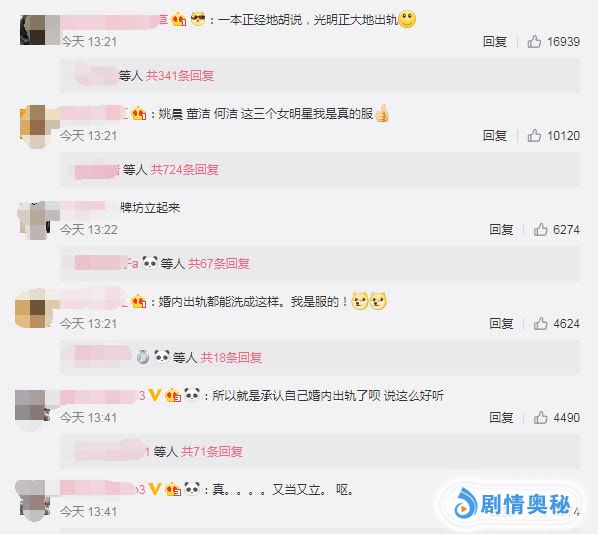Click the smiley emoji after 光明正大地出轨
Screen dimensions: 598x534
click(407, 19)
